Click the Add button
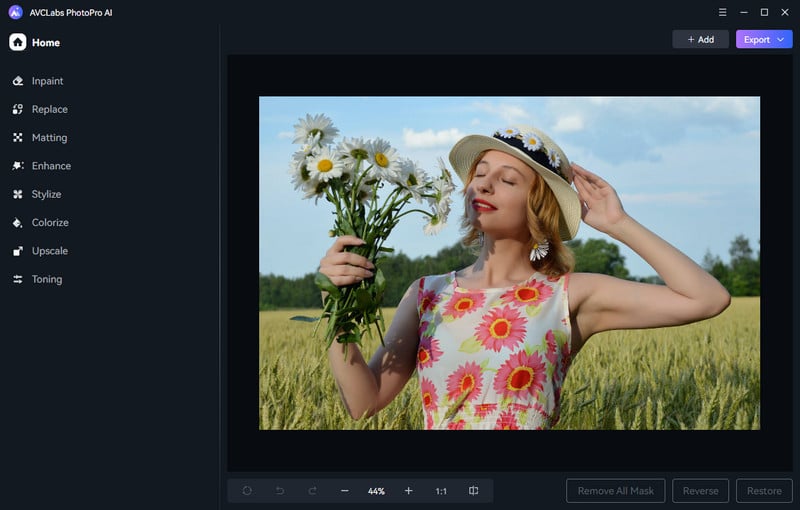800x510 pixels. (701, 39)
